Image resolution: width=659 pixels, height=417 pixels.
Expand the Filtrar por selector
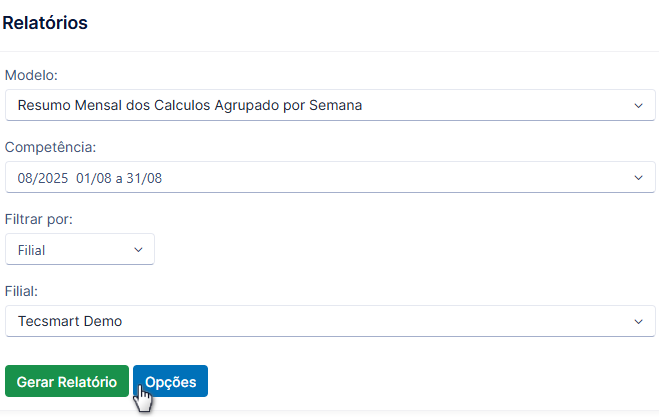tap(80, 249)
